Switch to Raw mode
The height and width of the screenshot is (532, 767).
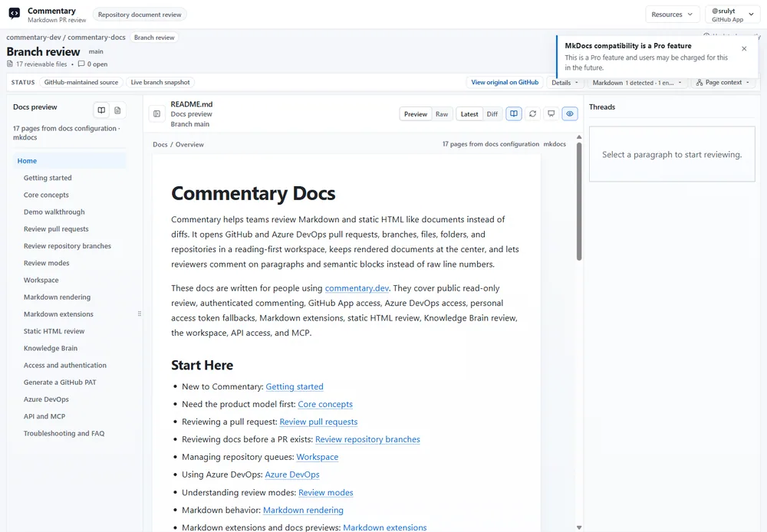[x=442, y=114]
